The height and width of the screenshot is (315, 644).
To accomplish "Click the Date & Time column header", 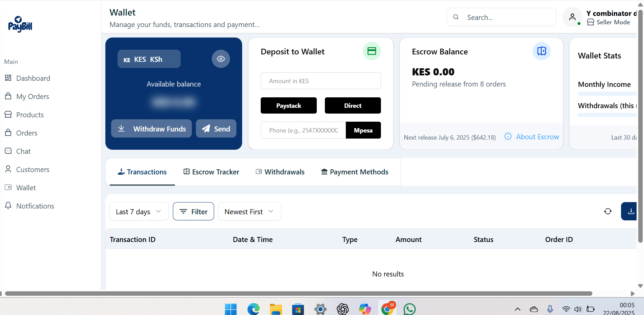I will [253, 239].
